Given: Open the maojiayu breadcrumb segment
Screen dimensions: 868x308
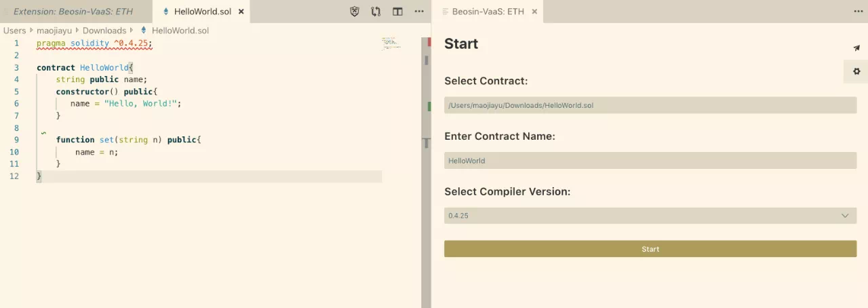Looking at the screenshot, I should pos(54,31).
